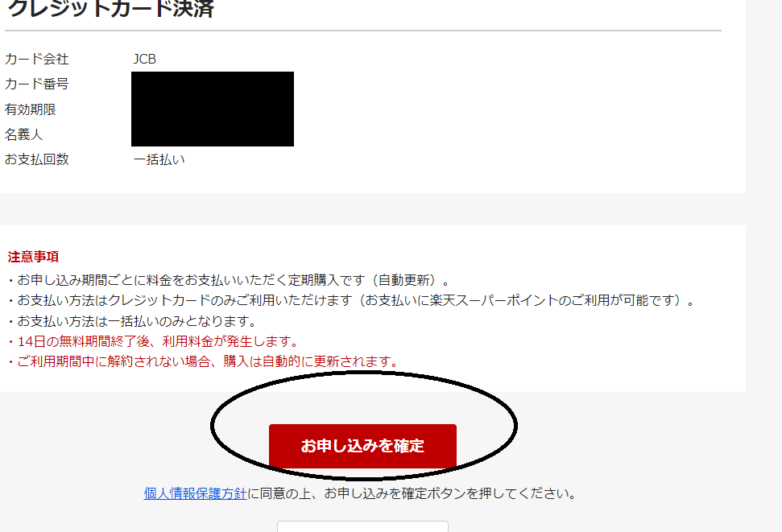The image size is (782, 532).
Task: Select the 一括払い payment count value
Action: tap(159, 159)
